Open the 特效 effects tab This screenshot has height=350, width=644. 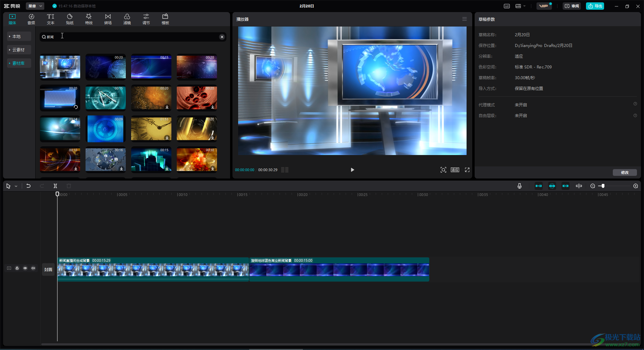[x=89, y=19]
